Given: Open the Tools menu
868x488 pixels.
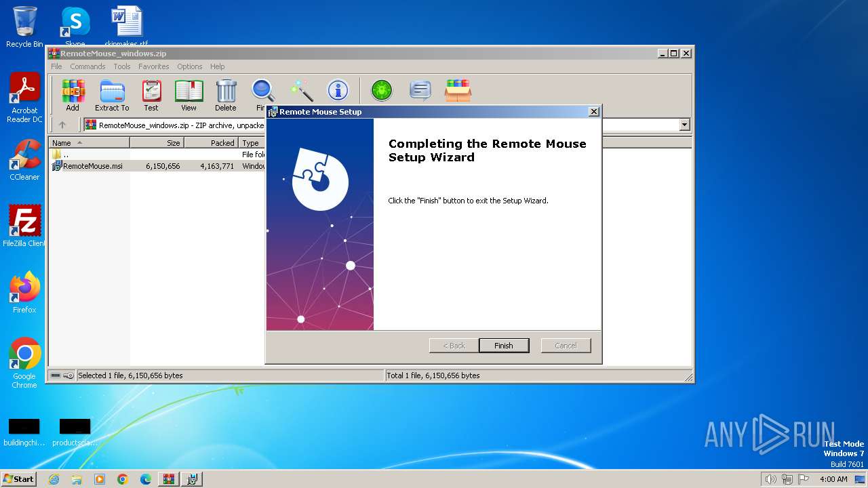Looking at the screenshot, I should (122, 66).
